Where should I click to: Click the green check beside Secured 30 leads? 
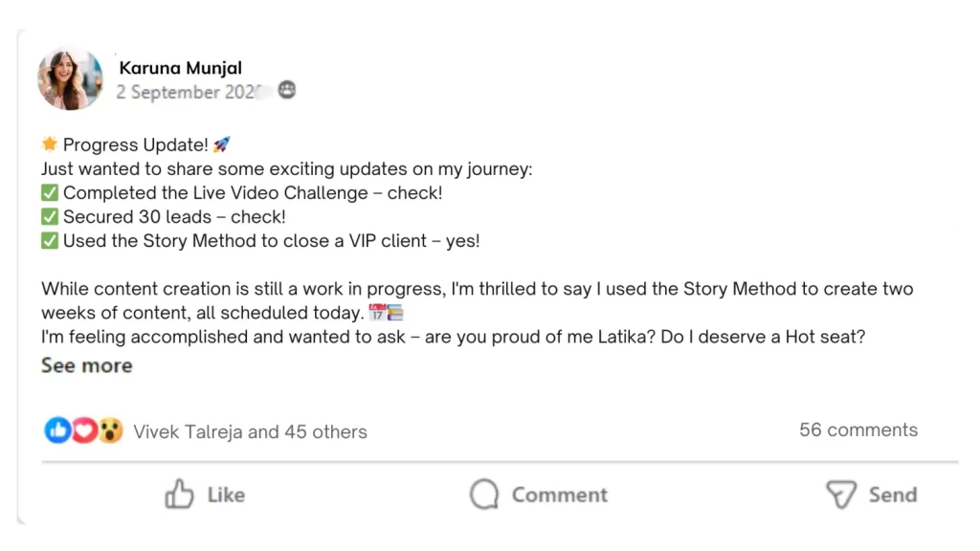50,217
